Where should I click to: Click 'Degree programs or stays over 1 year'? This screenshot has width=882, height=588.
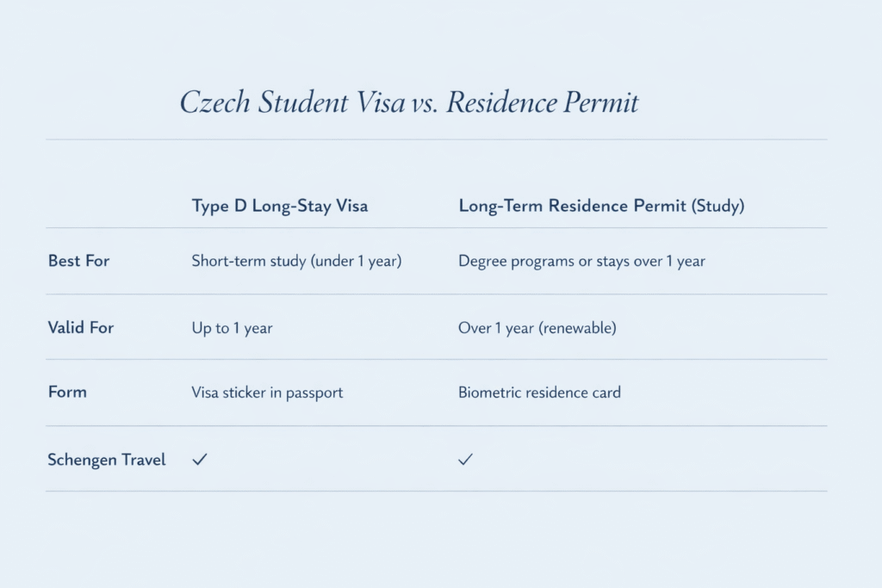(581, 261)
